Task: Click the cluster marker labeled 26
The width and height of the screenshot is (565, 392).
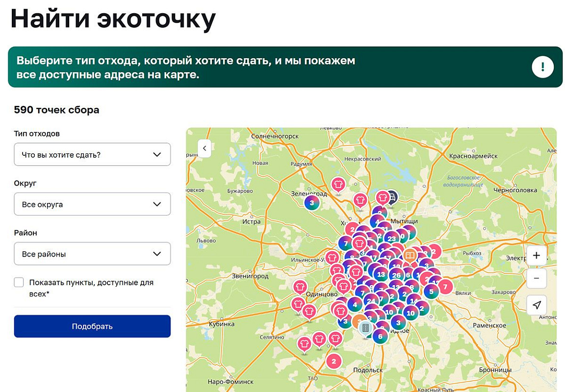Action: coord(396,275)
